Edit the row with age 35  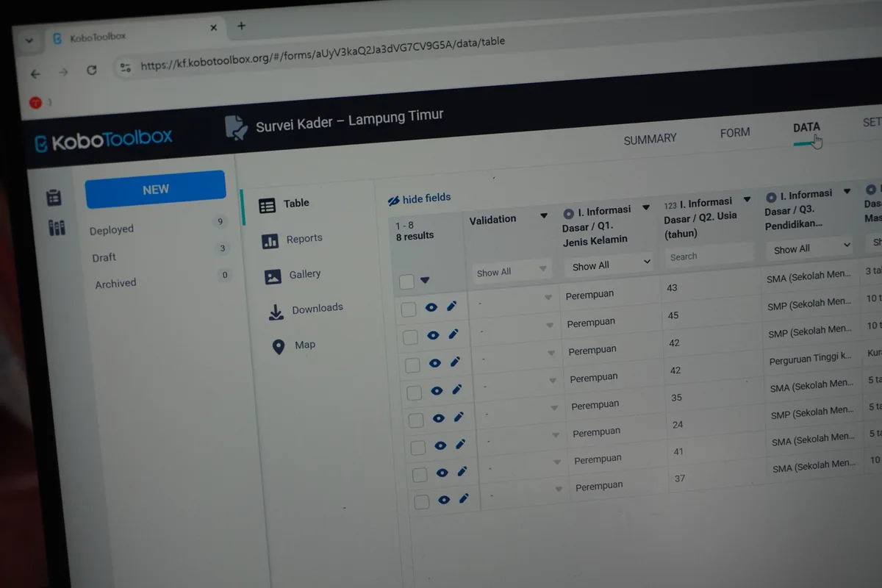(459, 417)
